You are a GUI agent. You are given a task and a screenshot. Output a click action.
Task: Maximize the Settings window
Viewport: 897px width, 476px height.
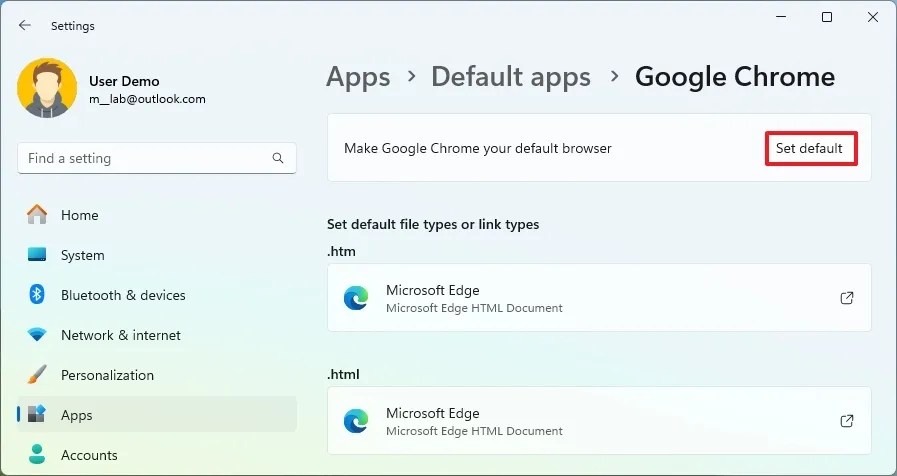[x=827, y=17]
